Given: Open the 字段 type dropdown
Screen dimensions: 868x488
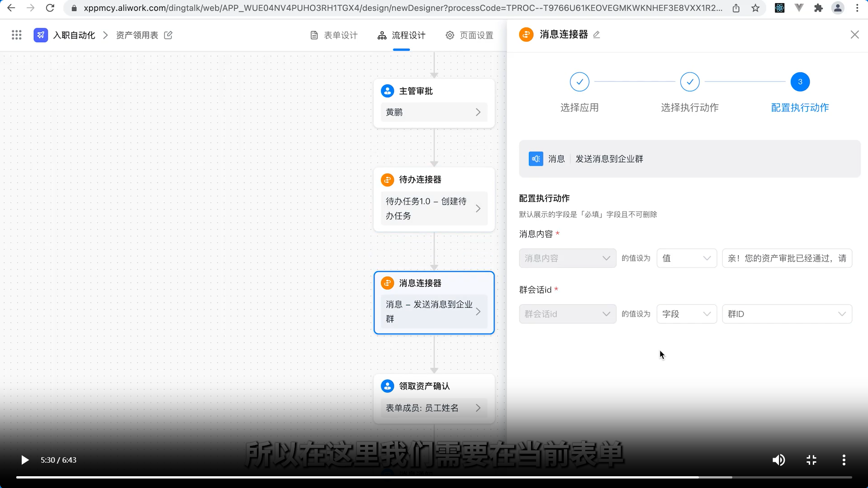Looking at the screenshot, I should [686, 314].
